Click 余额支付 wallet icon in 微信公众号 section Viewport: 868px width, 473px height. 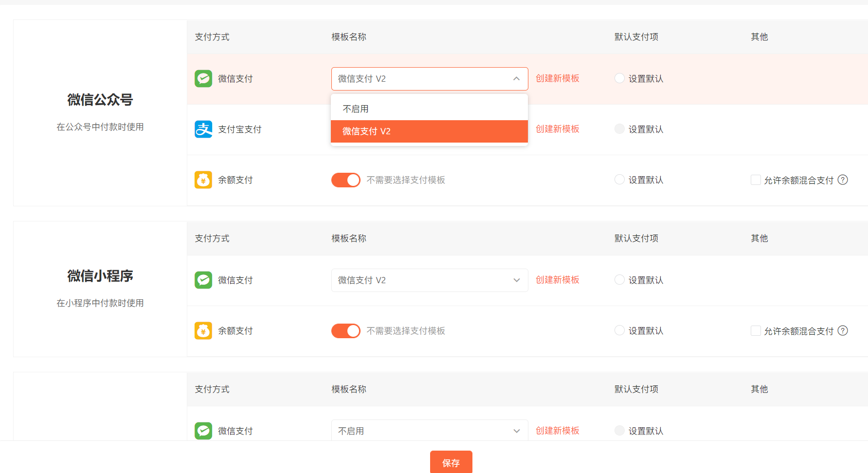[203, 180]
